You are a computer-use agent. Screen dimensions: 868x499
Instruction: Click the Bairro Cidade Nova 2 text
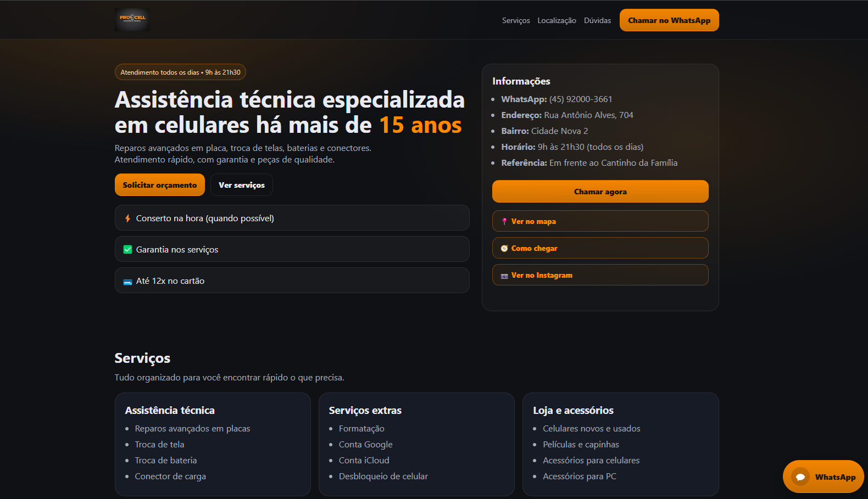click(544, 131)
